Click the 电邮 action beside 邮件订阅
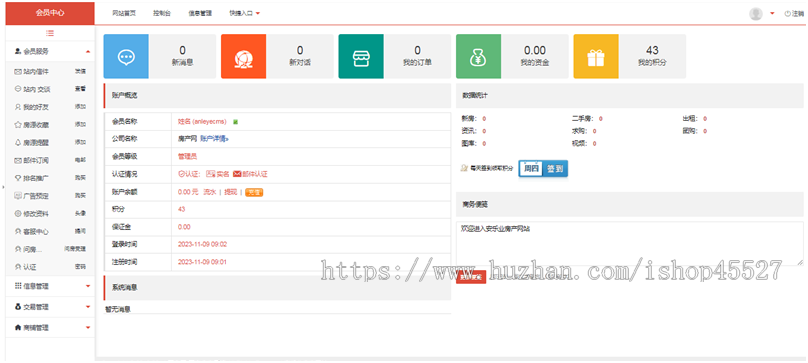808x363 pixels. click(x=80, y=160)
